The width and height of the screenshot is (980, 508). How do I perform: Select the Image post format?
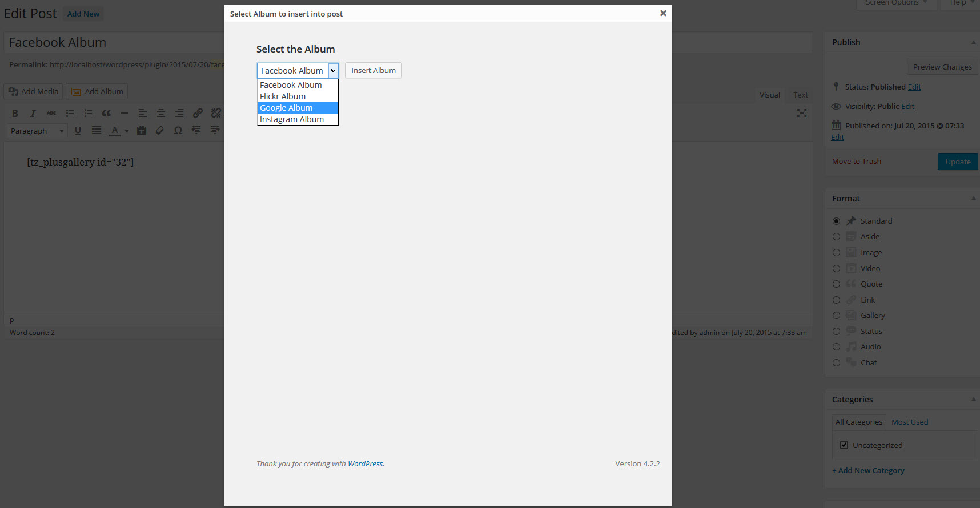pos(836,252)
